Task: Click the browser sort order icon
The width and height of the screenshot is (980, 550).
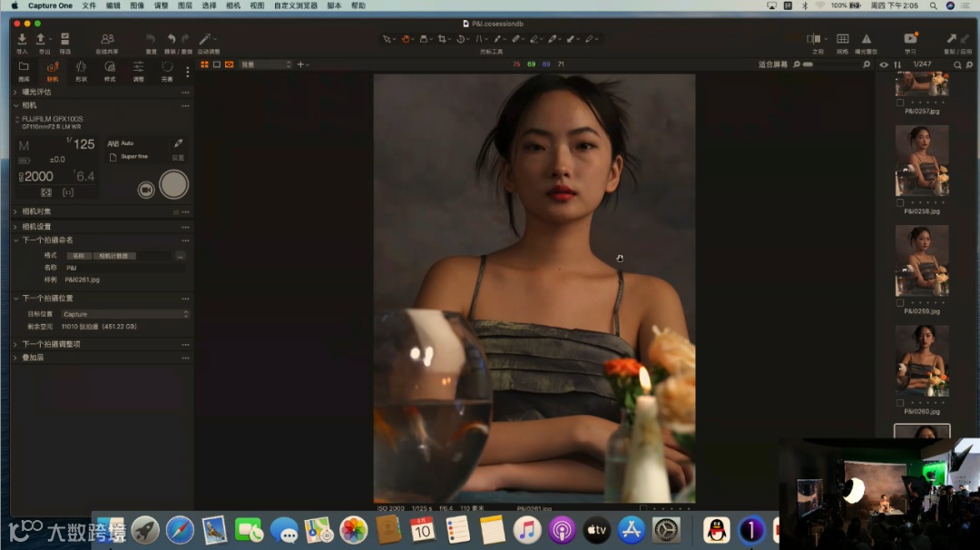Action: [897, 64]
